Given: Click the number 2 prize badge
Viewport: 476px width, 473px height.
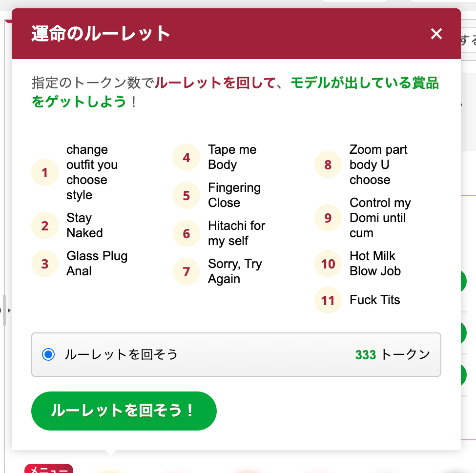Looking at the screenshot, I should [45, 226].
